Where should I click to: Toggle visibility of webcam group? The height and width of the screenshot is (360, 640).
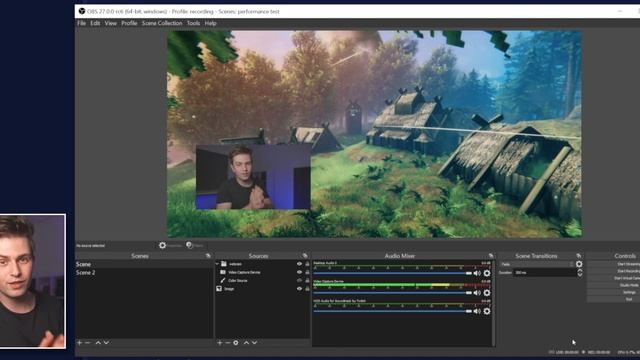tap(299, 264)
